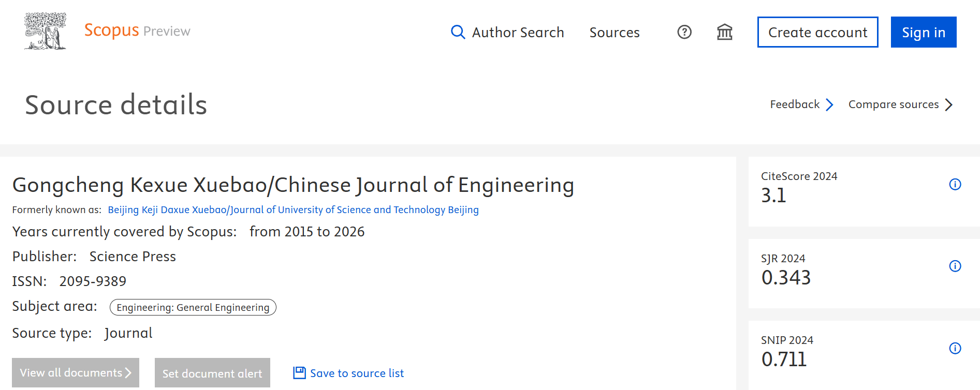980x390 pixels.
Task: Click the Create account button
Action: pyautogui.click(x=817, y=32)
